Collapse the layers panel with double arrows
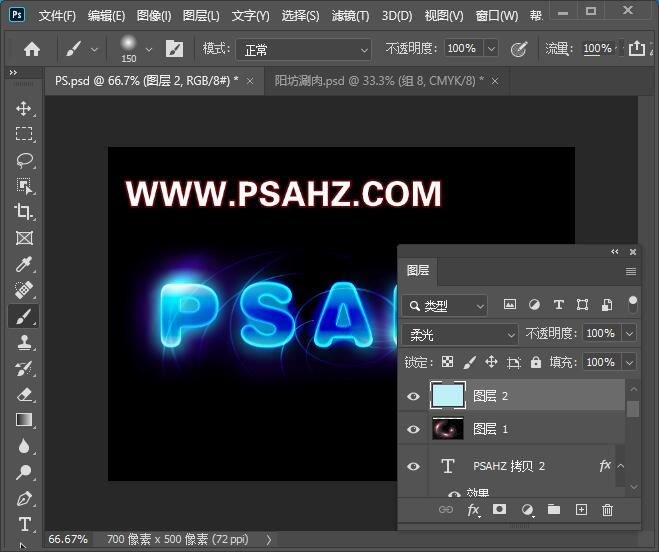Viewport: 659px width, 552px height. [x=614, y=251]
